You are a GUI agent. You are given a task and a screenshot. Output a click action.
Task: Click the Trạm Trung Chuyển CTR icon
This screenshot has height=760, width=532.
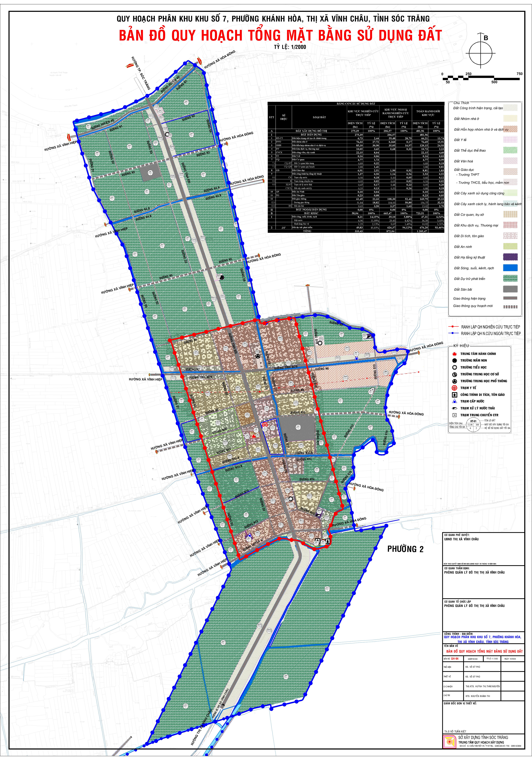[x=455, y=415]
